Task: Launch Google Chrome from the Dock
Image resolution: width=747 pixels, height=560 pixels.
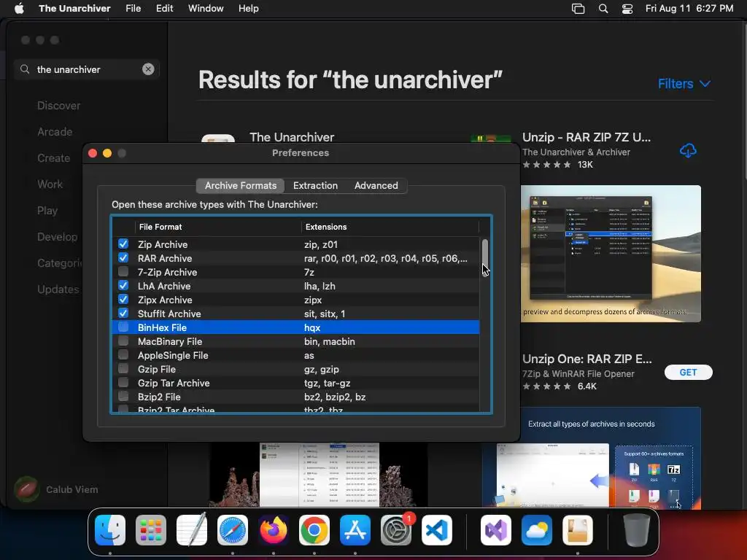Action: [314, 530]
